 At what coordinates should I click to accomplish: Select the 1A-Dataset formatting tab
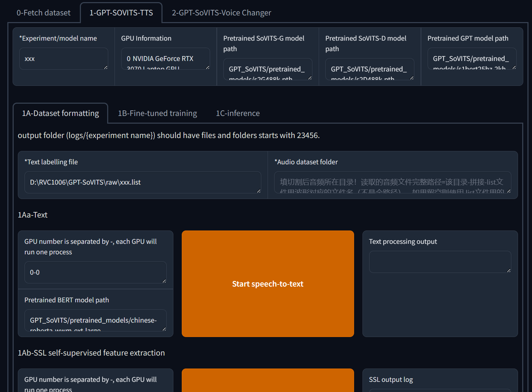coord(61,114)
